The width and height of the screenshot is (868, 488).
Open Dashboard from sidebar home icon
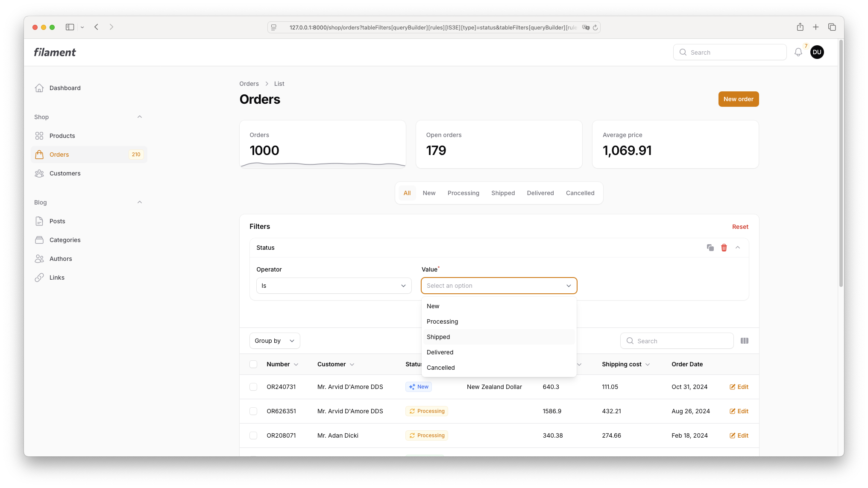39,88
